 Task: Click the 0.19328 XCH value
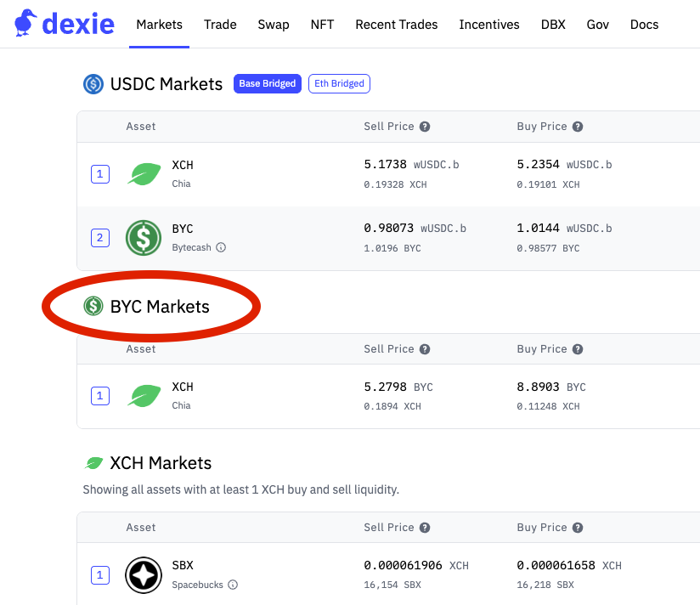click(x=395, y=184)
